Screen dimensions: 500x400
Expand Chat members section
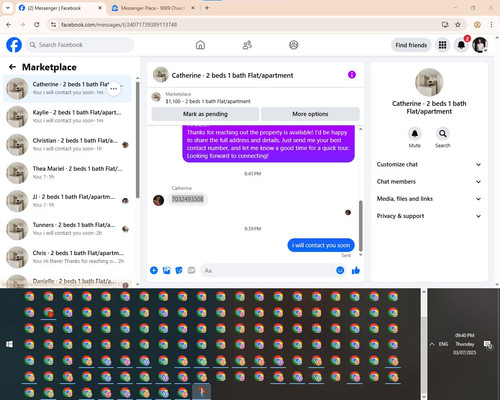point(429,182)
